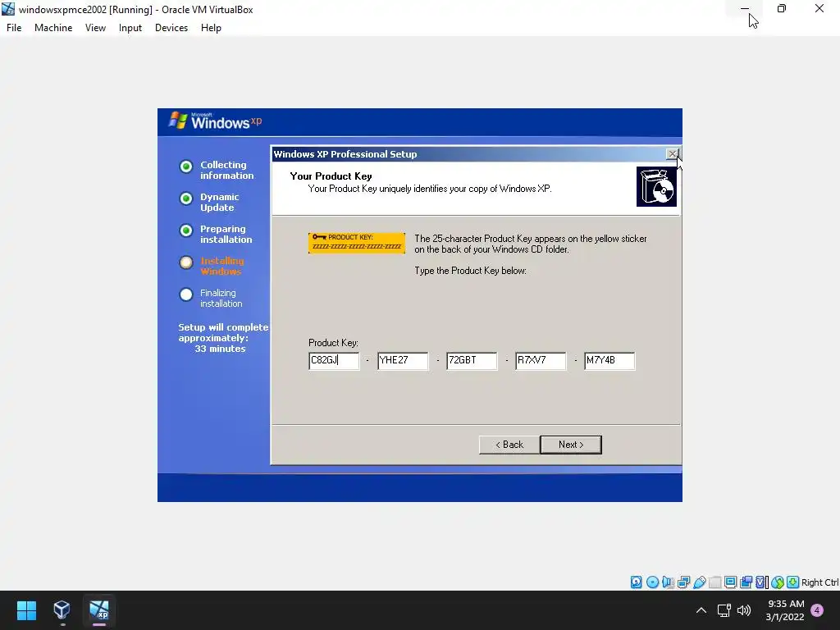Click the Installing Windows step bullet
The image size is (840, 630).
(186, 262)
